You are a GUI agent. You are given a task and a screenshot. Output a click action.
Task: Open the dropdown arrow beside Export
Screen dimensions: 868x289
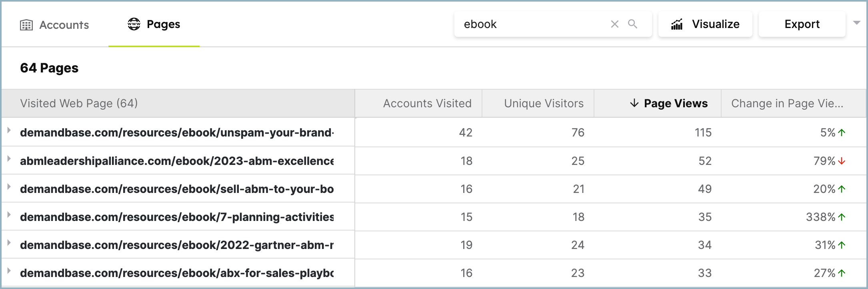[856, 23]
